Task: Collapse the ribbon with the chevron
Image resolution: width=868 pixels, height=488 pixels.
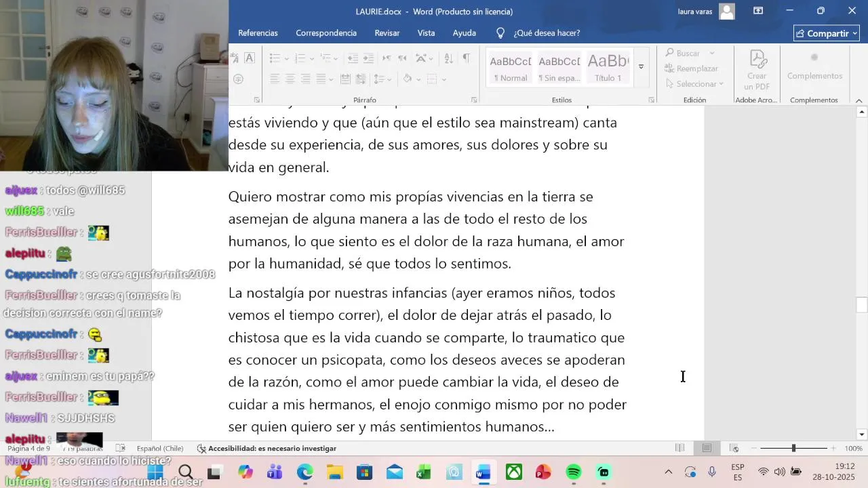Action: click(x=859, y=100)
